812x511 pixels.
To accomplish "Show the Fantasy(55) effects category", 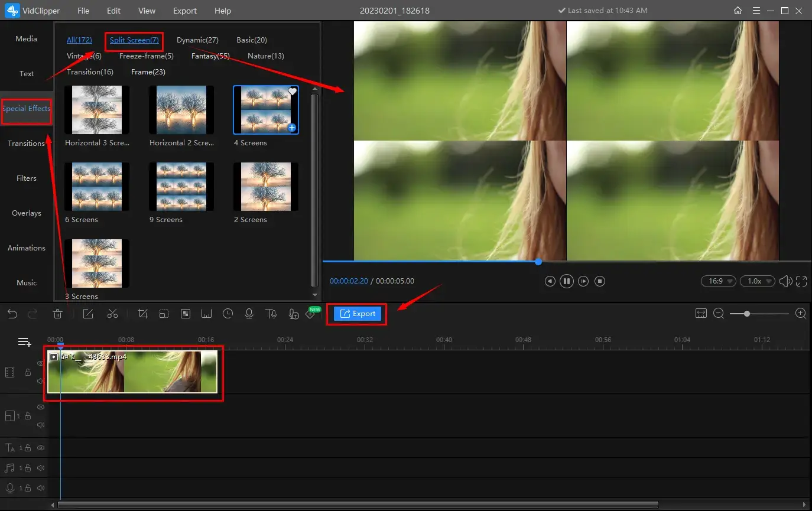I will coord(210,56).
